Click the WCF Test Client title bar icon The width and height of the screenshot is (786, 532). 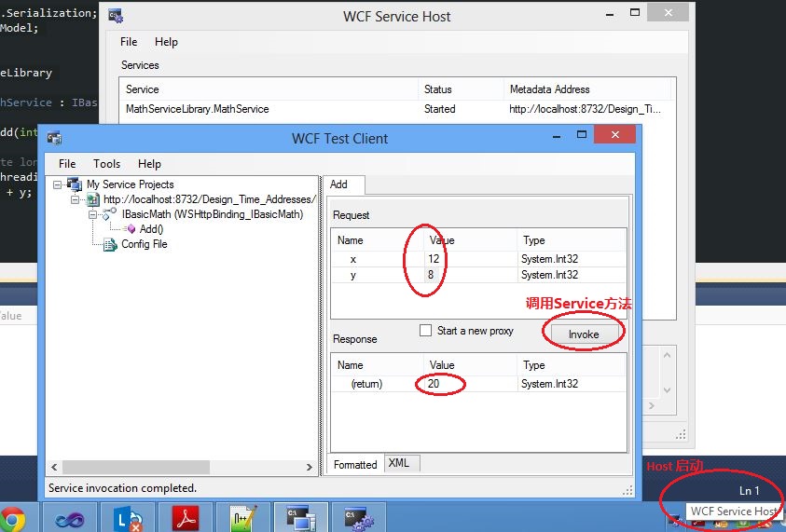tap(54, 138)
